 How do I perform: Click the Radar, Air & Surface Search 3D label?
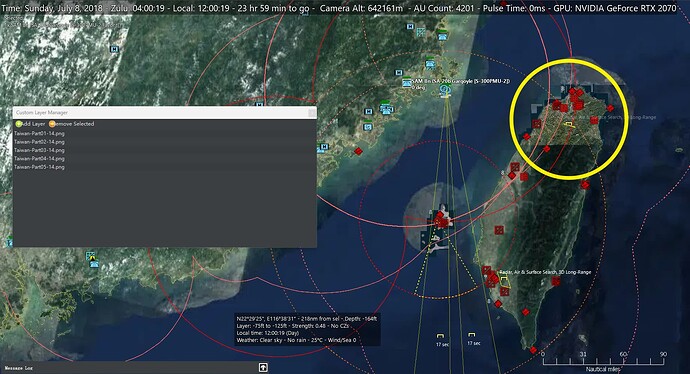click(545, 272)
